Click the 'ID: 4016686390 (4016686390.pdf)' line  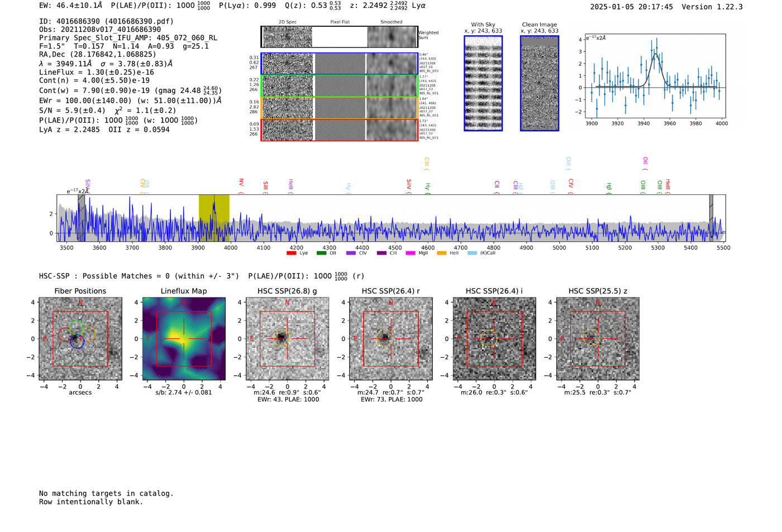tap(106, 21)
